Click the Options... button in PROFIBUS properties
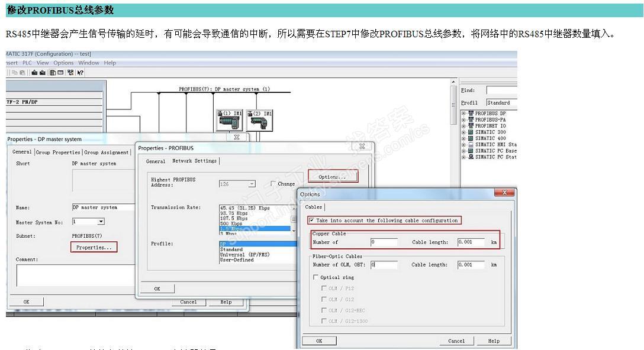Image resolution: width=644 pixels, height=350 pixels. 332,177
